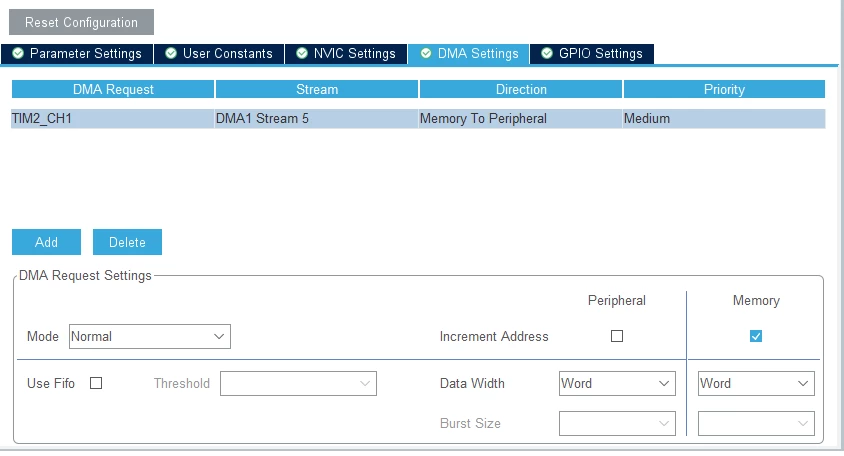Enable the Use Fifo checkbox
Viewport: 844px width, 456px height.
[96, 383]
